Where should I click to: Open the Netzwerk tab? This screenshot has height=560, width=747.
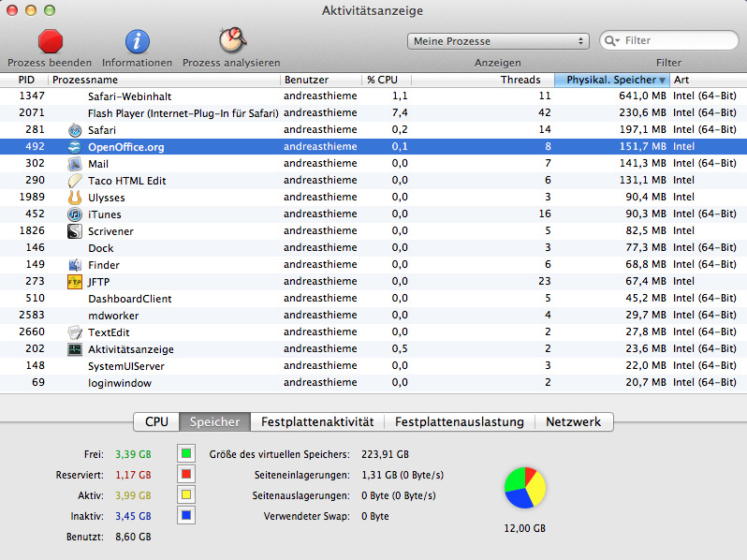tap(574, 421)
